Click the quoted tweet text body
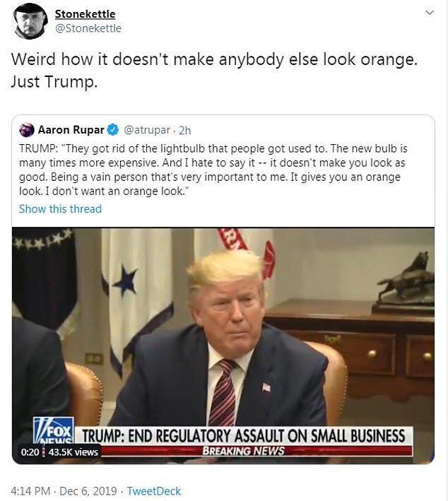Image resolution: width=448 pixels, height=501 pixels. click(x=213, y=170)
